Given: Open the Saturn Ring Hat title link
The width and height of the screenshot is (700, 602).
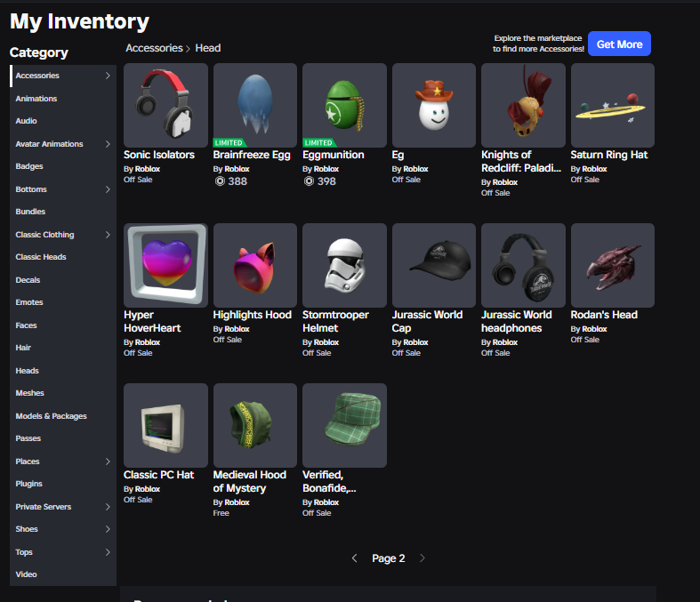Looking at the screenshot, I should (609, 155).
